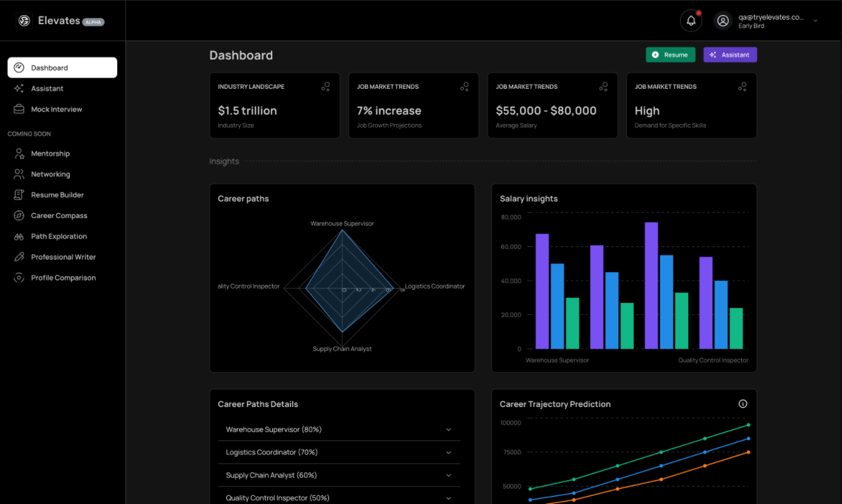This screenshot has height=504, width=842.
Task: Click Quality Control Inspector label under salary chart
Action: click(713, 360)
